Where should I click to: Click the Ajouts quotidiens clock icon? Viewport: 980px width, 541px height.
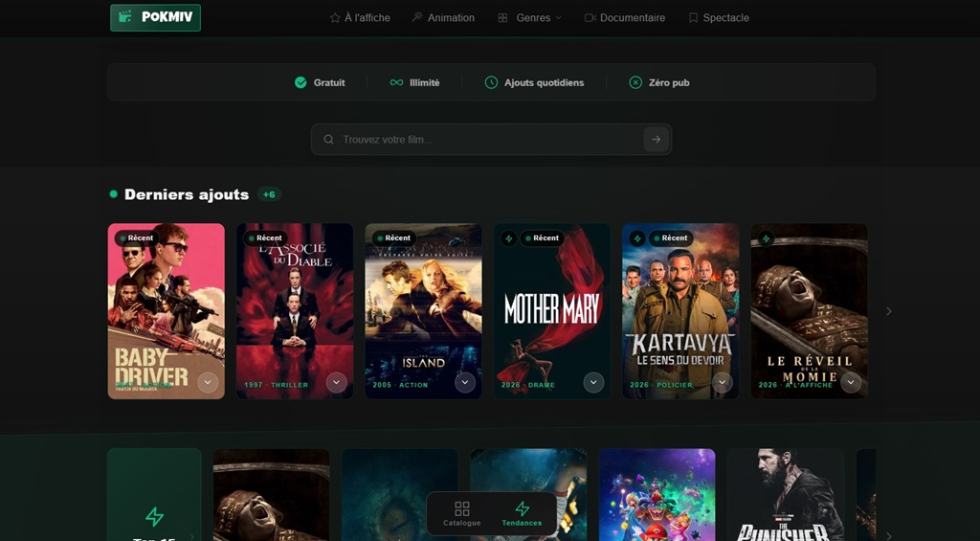click(491, 82)
